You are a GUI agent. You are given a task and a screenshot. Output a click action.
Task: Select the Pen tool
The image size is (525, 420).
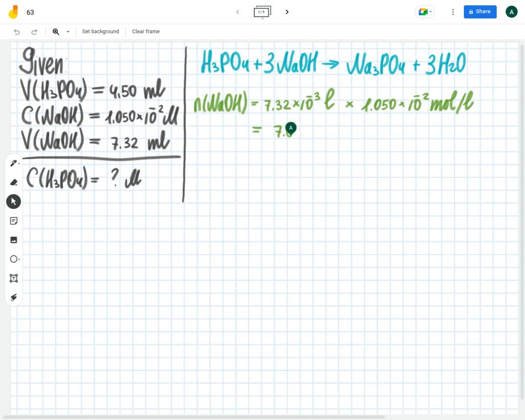click(13, 163)
